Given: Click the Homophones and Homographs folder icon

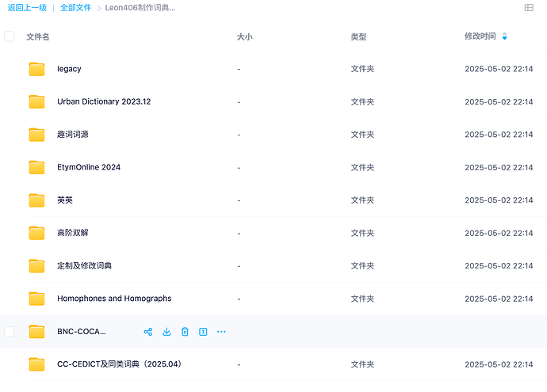Looking at the screenshot, I should [x=36, y=299].
